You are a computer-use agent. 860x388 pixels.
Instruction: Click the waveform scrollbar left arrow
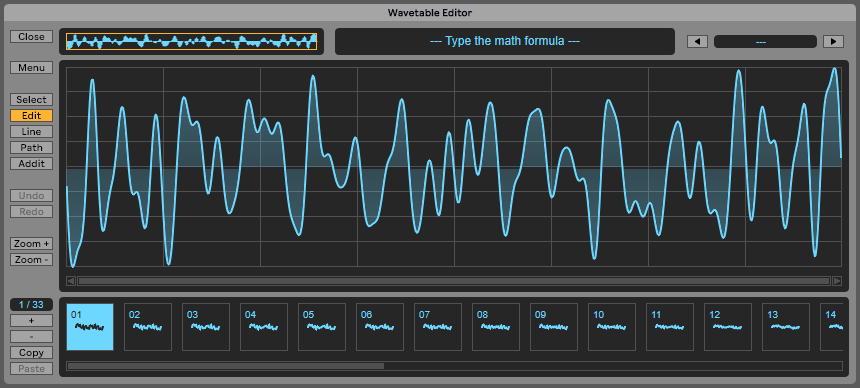(71, 281)
